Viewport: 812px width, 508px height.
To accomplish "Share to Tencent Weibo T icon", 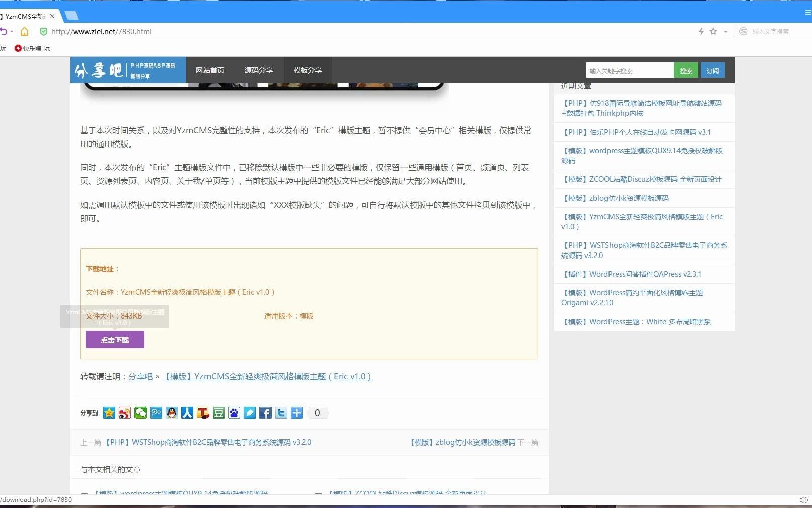I will [203, 413].
